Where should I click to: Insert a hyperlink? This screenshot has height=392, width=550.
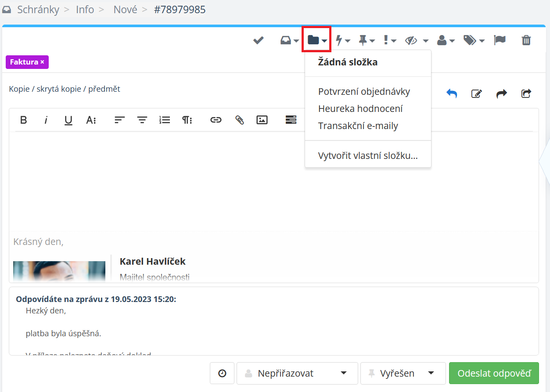tap(216, 120)
